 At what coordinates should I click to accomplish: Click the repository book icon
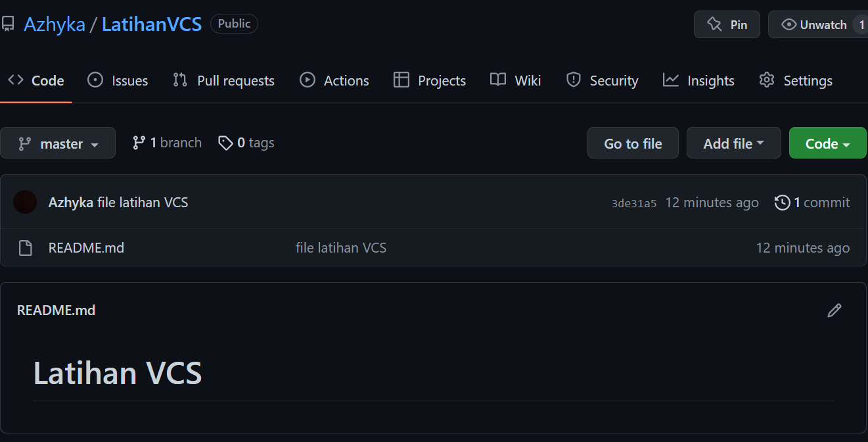tap(9, 23)
